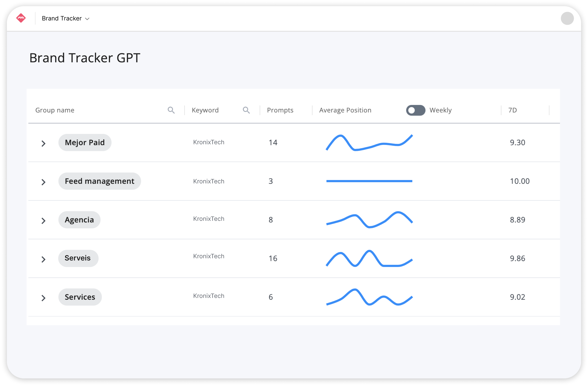
Task: Click the 7D column header
Action: click(513, 110)
